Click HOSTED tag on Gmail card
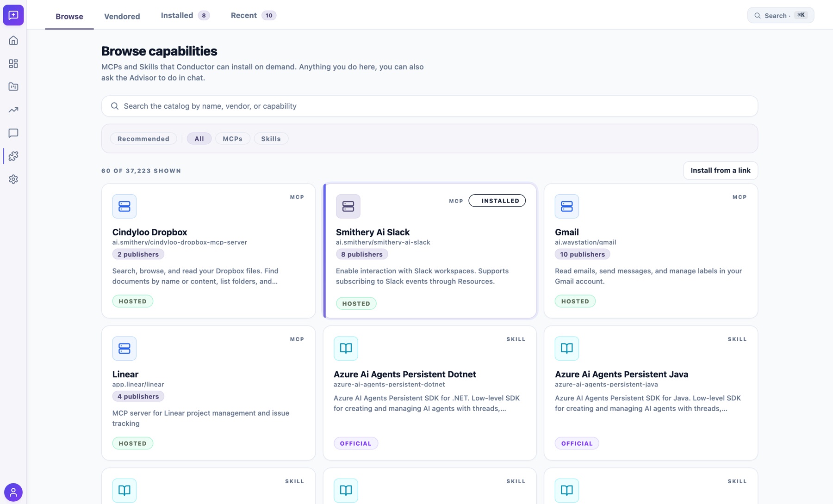Image resolution: width=833 pixels, height=504 pixels. tap(575, 301)
